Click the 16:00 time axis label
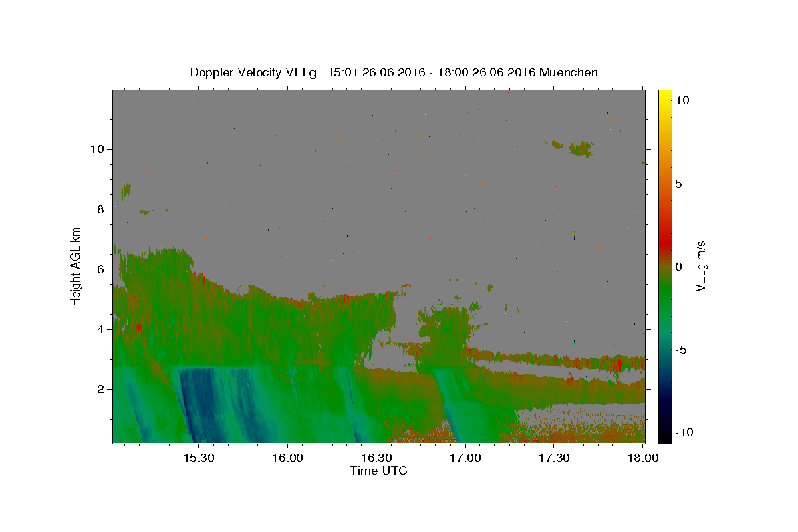This screenshot has height=532, width=798. click(x=287, y=458)
